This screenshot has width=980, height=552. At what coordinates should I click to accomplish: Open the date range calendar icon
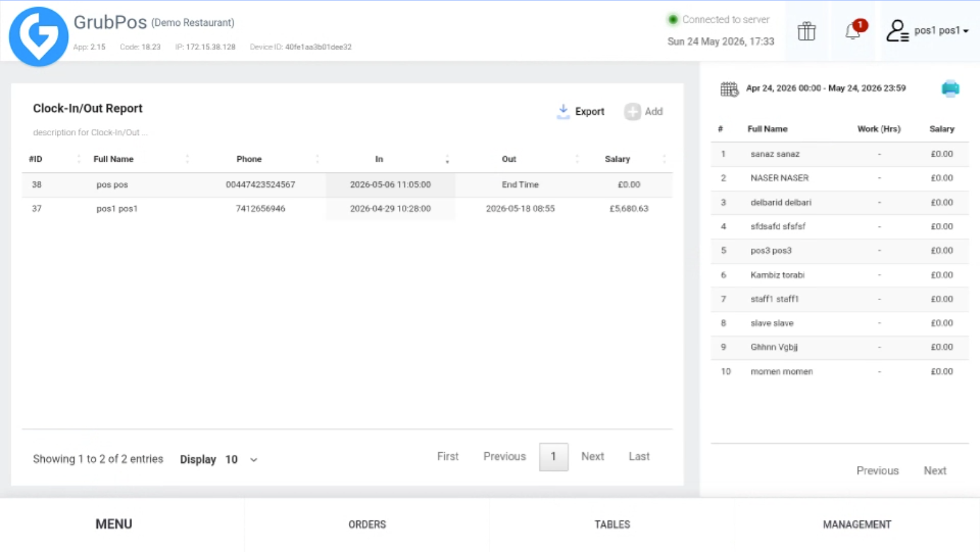(x=729, y=89)
